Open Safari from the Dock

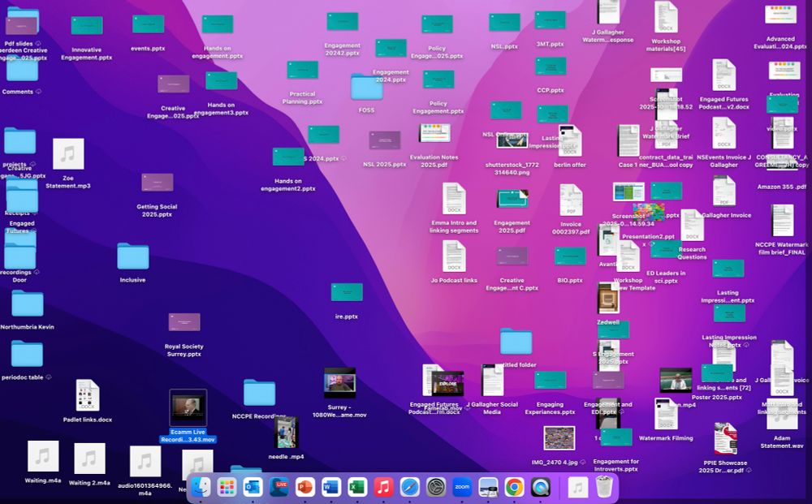click(x=408, y=488)
